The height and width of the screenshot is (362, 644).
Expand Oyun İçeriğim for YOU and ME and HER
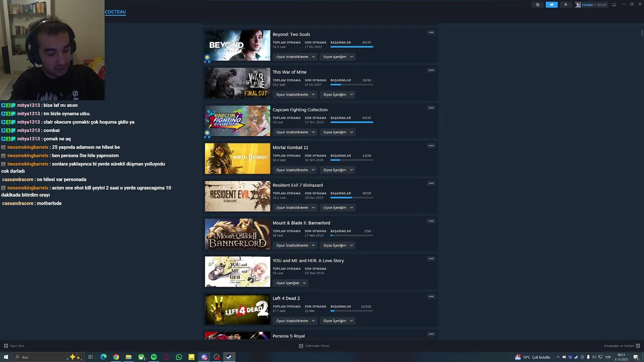[x=291, y=283]
